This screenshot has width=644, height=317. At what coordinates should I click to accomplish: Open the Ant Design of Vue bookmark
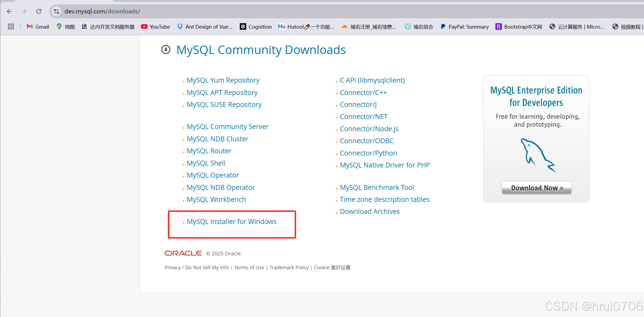[x=205, y=26]
